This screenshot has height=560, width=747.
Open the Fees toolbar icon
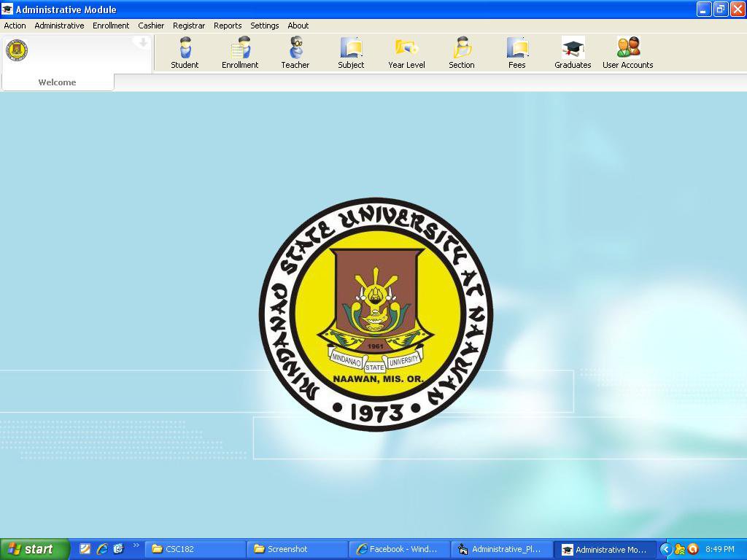click(517, 53)
